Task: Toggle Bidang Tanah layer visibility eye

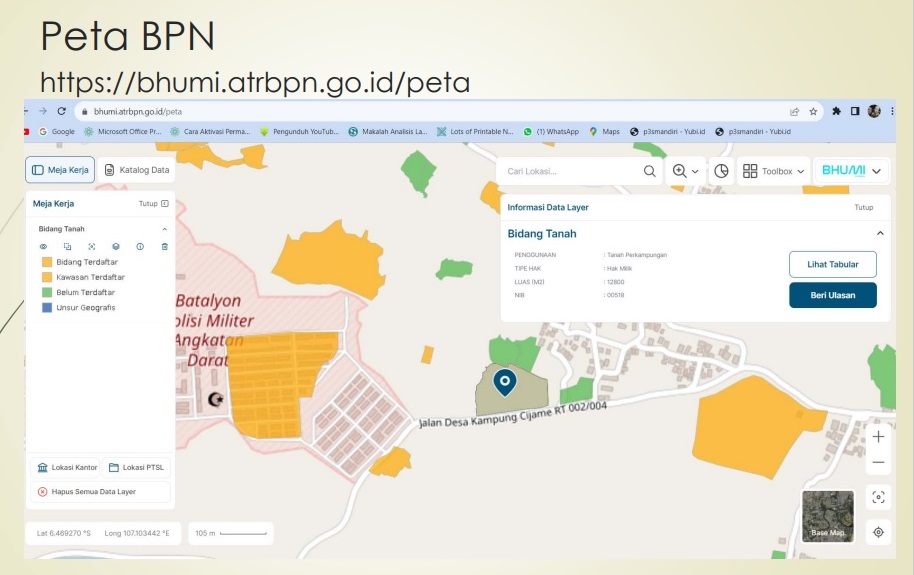Action: click(43, 246)
